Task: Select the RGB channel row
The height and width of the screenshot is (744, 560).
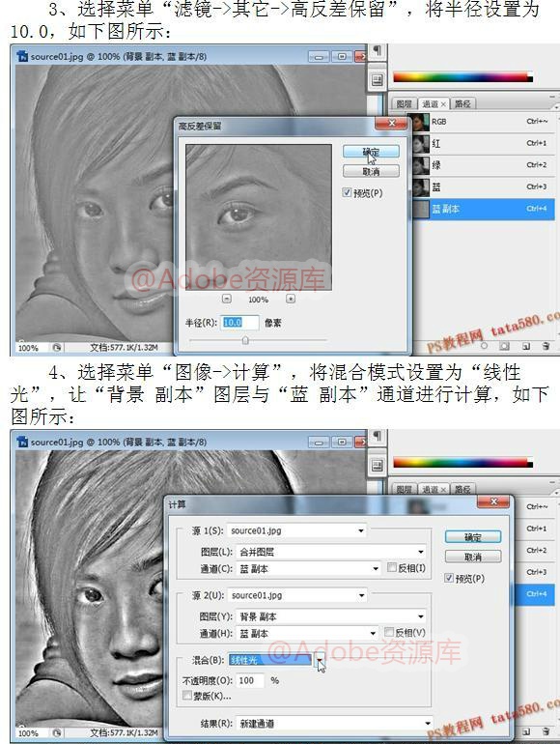Action: [483, 122]
